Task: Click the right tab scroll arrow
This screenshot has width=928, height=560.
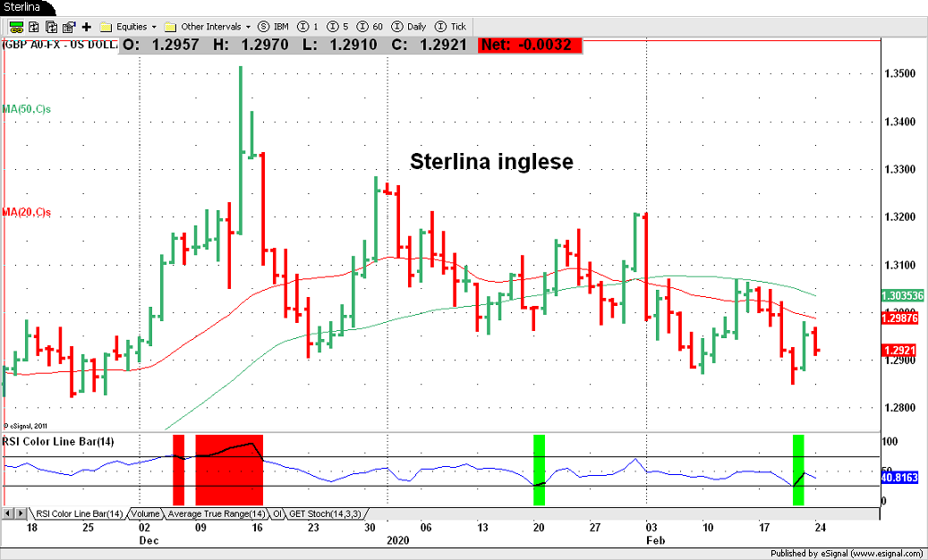Action: click(x=21, y=513)
